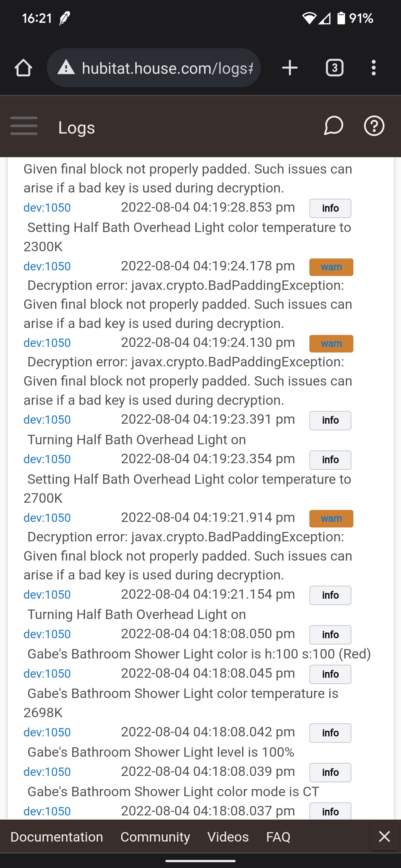The height and width of the screenshot is (868, 401).
Task: Open a new browser tab
Action: coord(290,68)
